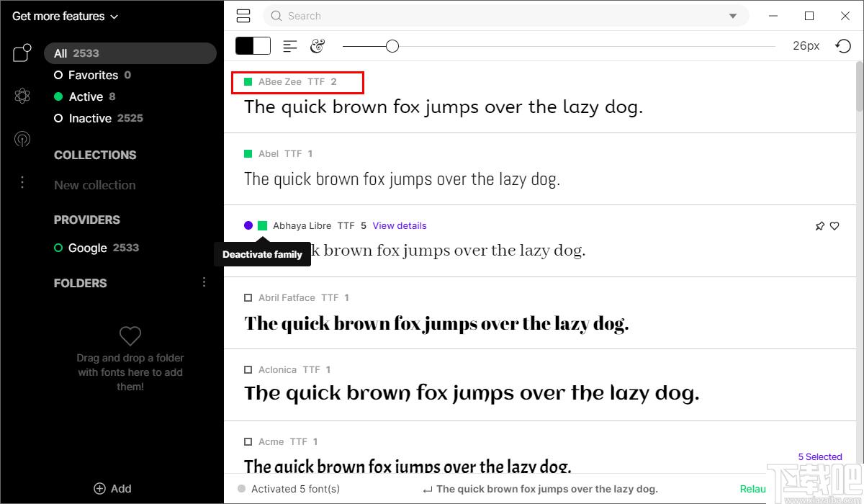This screenshot has height=504, width=864.
Task: Open the search box dropdown arrow
Action: point(733,16)
